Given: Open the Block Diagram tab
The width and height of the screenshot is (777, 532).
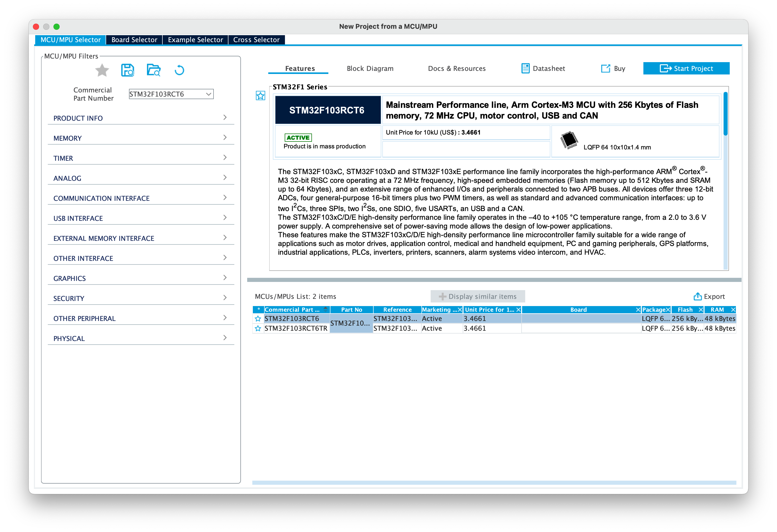Looking at the screenshot, I should click(370, 69).
